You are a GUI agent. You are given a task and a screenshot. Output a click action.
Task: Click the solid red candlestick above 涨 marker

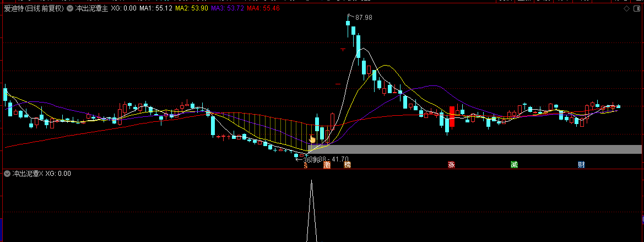[x=452, y=117]
